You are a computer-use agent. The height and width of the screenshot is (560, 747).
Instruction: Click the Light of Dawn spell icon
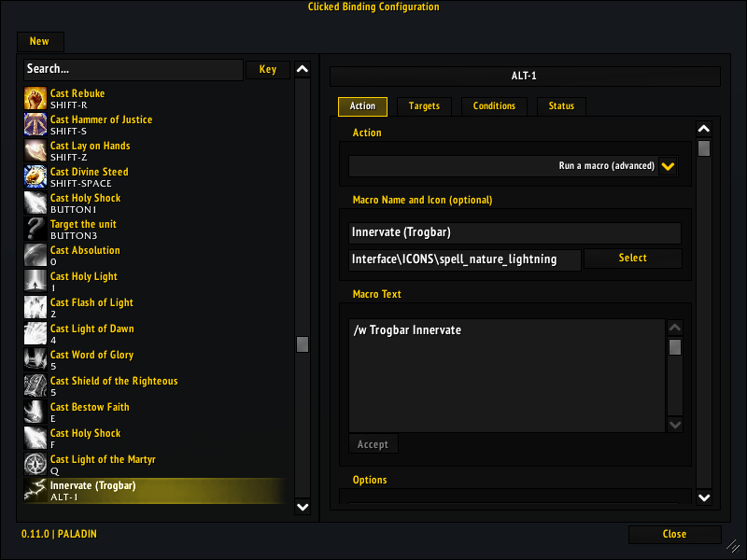click(x=35, y=334)
